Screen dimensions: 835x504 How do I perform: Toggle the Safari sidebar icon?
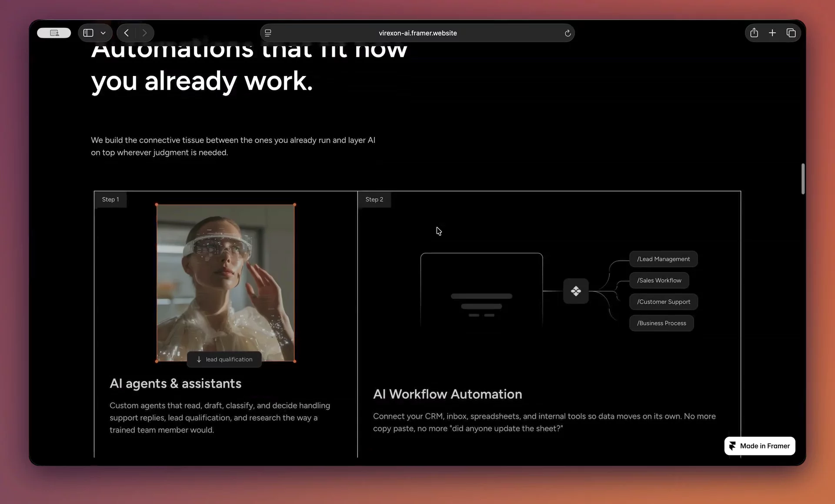88,33
